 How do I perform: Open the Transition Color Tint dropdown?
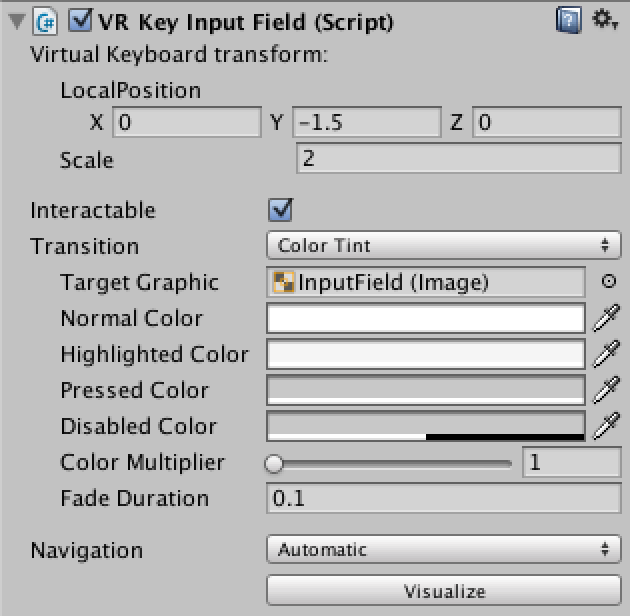(444, 246)
